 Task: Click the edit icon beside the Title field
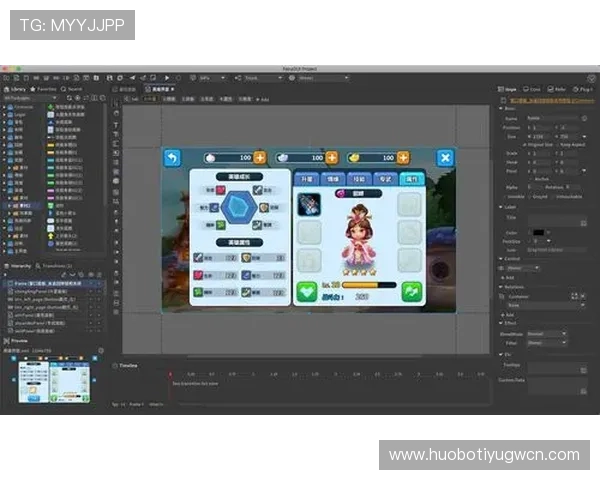point(584,223)
